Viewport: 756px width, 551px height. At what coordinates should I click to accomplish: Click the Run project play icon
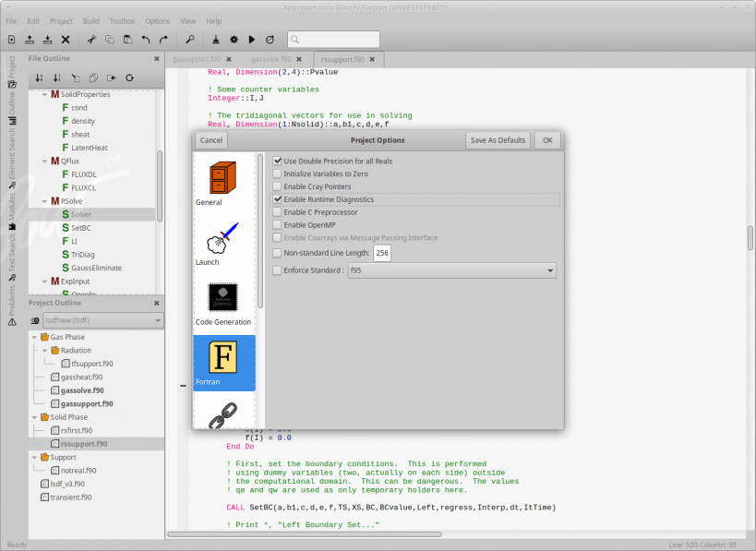(x=252, y=40)
